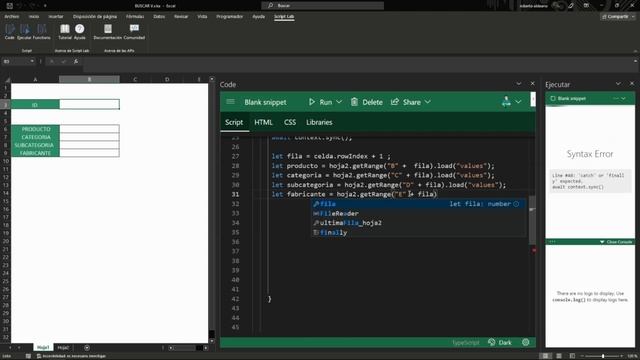The height and width of the screenshot is (360, 640).
Task: Expand the Share dropdown chevron
Action: [427, 102]
